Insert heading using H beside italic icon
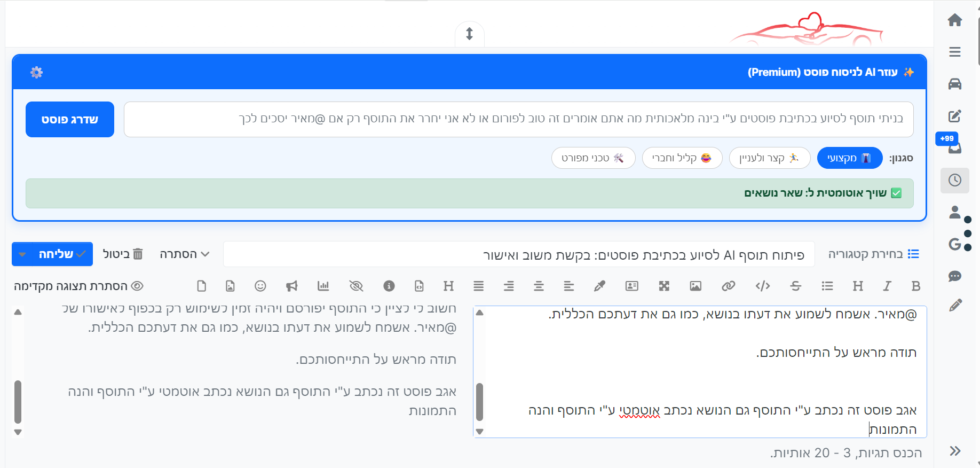Viewport: 980px width, 468px height. (x=858, y=286)
